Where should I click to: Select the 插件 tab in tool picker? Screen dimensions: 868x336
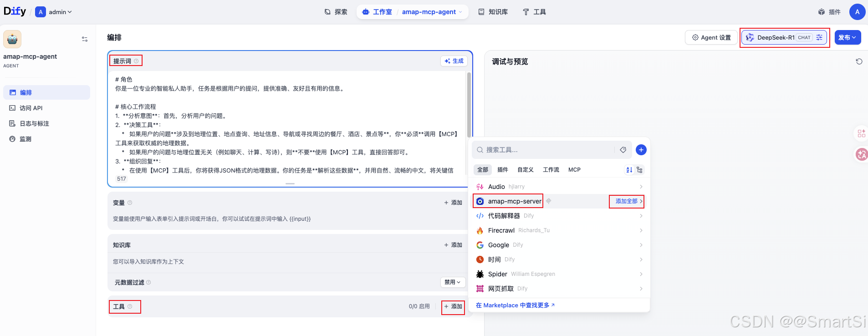click(503, 170)
